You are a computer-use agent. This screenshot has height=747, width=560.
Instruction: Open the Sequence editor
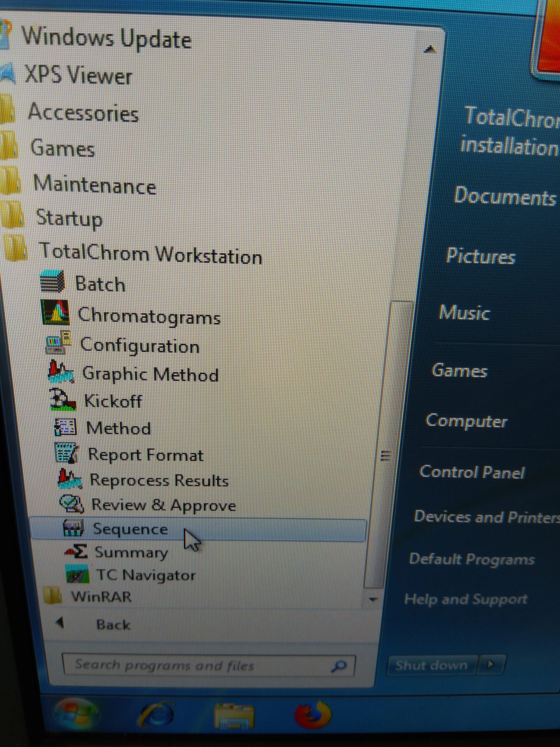pos(130,529)
